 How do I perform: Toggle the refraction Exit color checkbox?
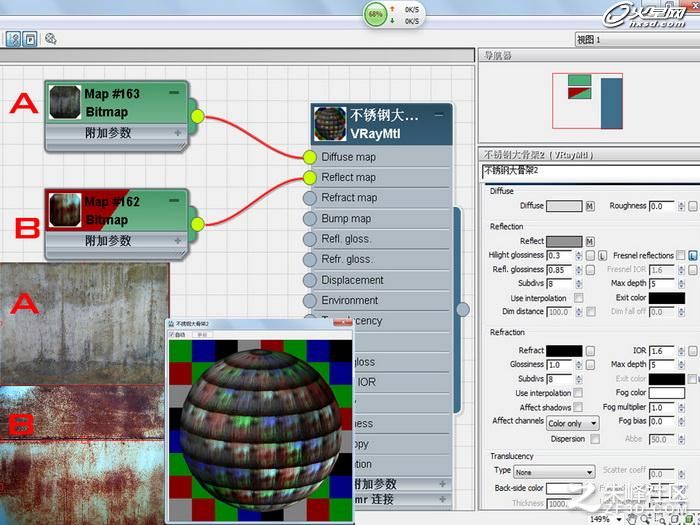click(692, 379)
